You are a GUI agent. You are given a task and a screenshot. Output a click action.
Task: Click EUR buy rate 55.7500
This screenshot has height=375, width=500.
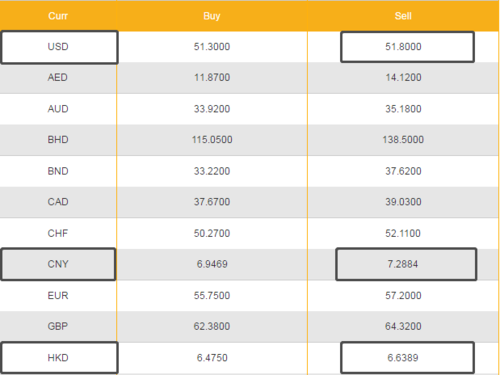(212, 296)
